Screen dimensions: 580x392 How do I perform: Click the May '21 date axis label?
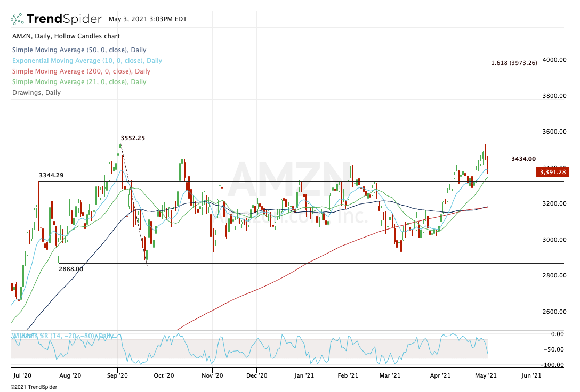click(x=486, y=375)
